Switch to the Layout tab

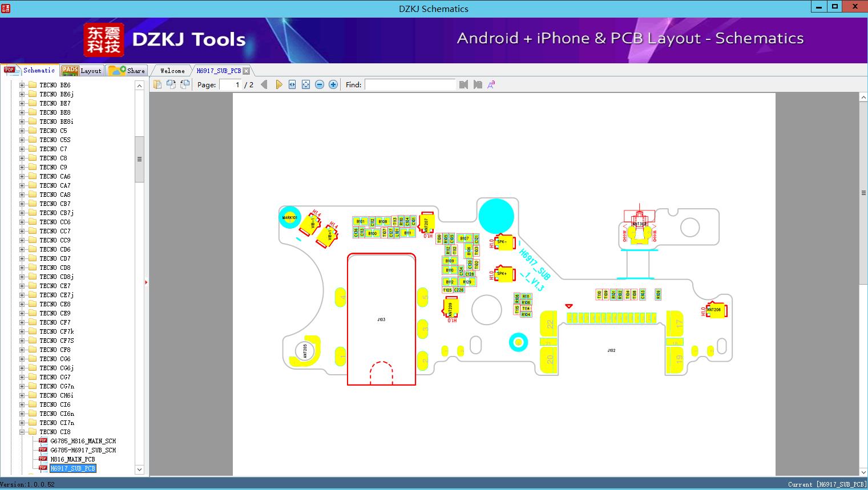82,71
